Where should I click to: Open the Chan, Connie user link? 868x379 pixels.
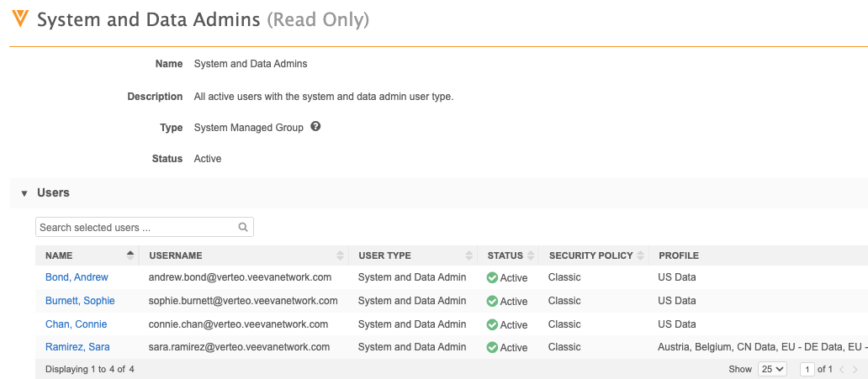tap(77, 324)
